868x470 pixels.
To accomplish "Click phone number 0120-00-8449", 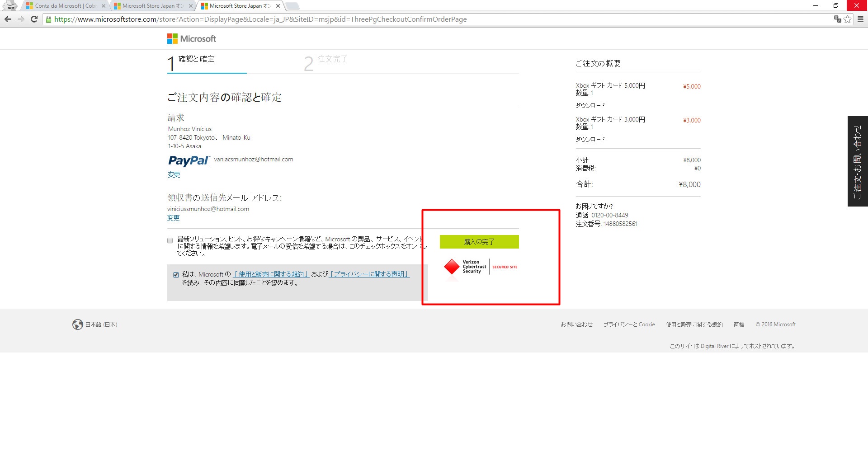I will [609, 215].
